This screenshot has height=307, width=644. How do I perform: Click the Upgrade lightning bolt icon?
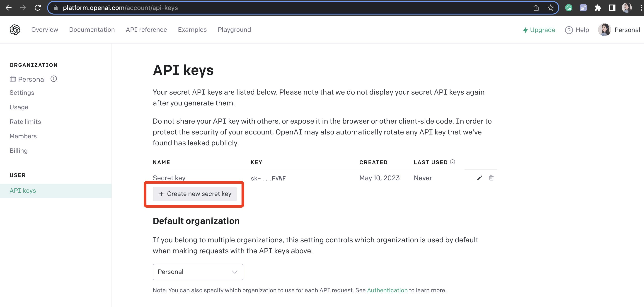click(x=525, y=30)
